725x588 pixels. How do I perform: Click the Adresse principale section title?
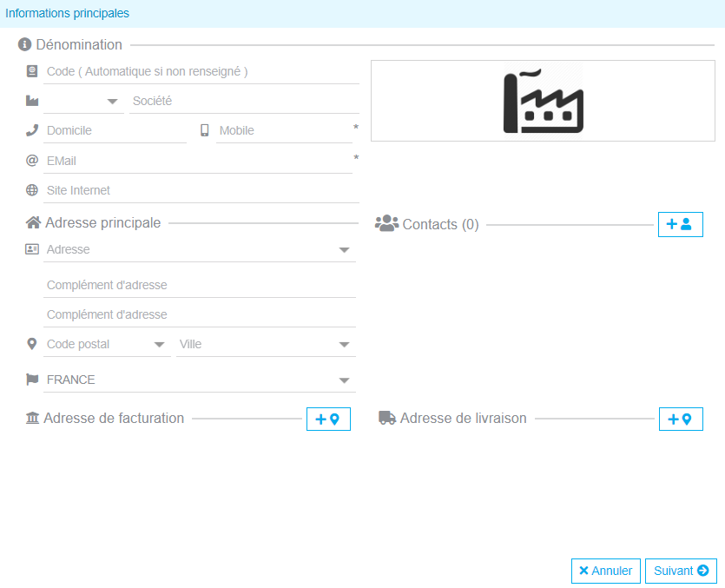point(103,222)
